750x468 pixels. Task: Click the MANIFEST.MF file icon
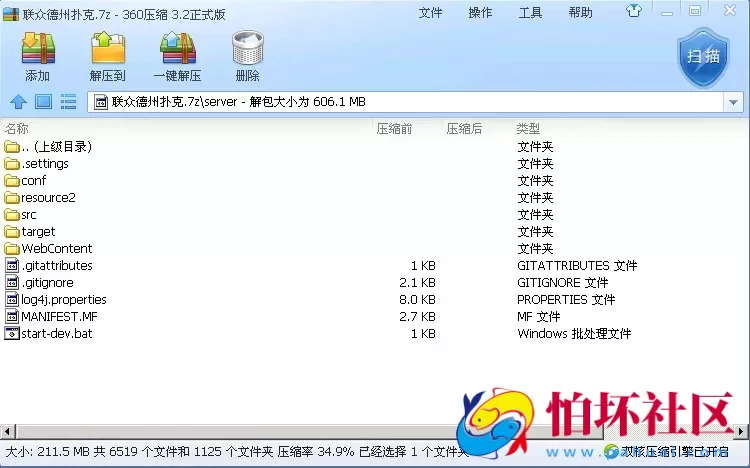[12, 316]
